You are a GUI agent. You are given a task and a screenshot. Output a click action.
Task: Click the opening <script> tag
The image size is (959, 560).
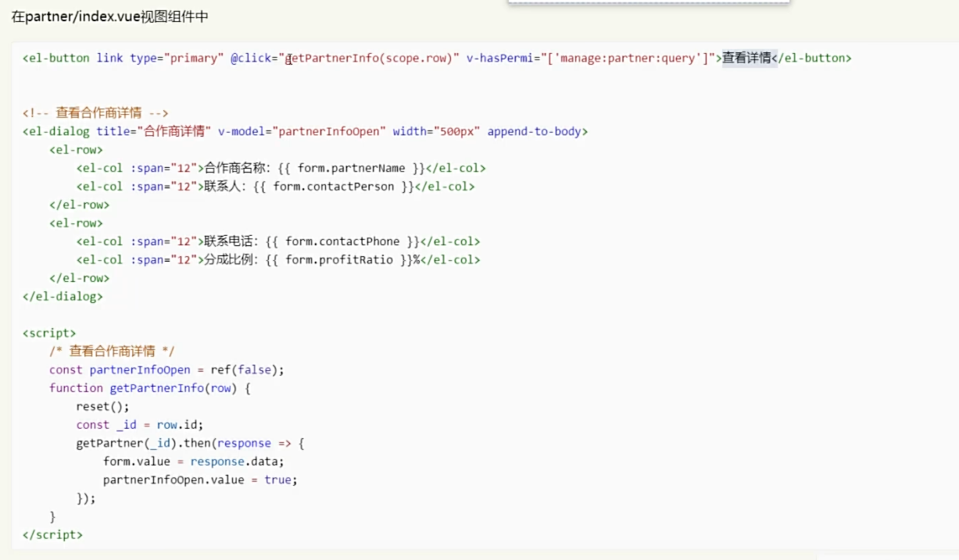(49, 333)
